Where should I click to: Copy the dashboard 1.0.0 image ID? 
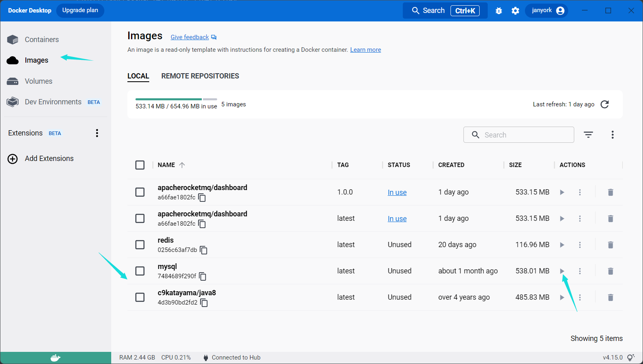pos(202,198)
